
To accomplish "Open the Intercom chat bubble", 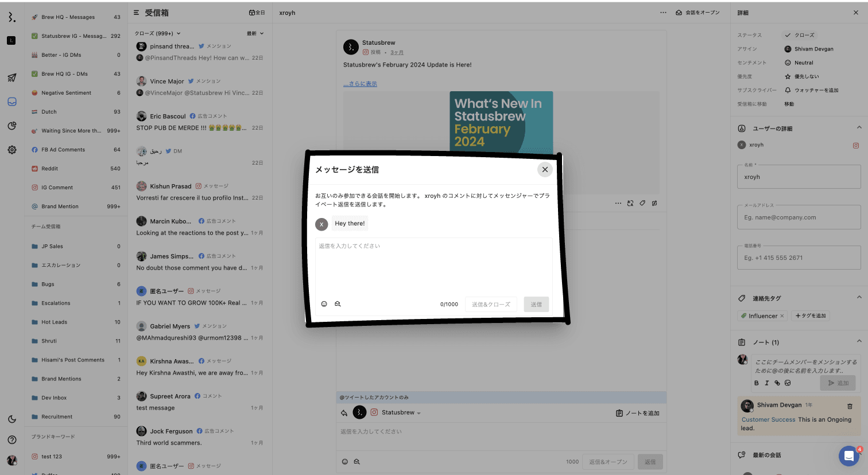I will click(x=848, y=456).
